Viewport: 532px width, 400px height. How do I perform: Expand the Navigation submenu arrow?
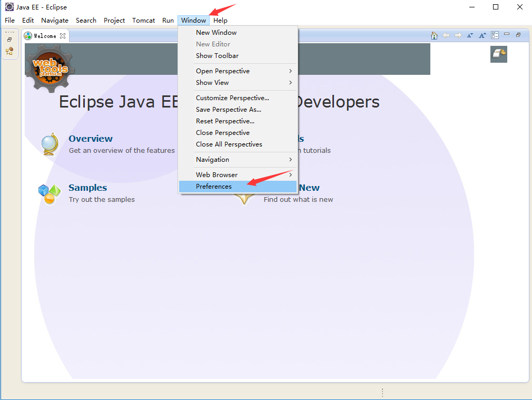290,160
